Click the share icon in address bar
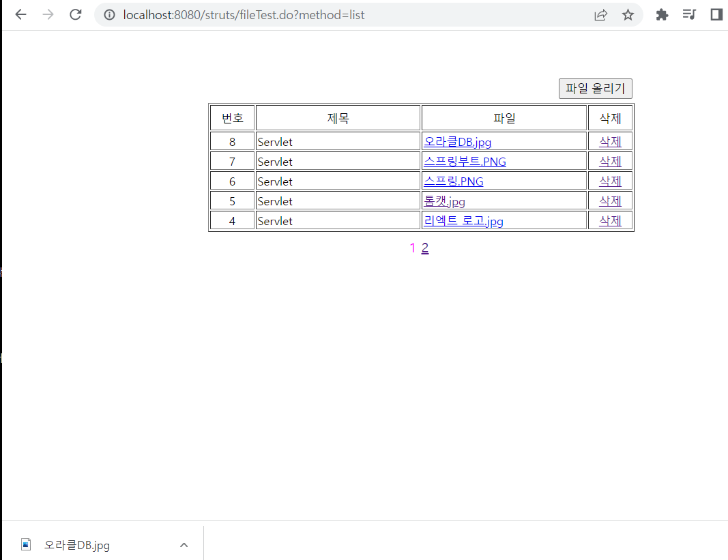The width and height of the screenshot is (728, 560). (601, 14)
